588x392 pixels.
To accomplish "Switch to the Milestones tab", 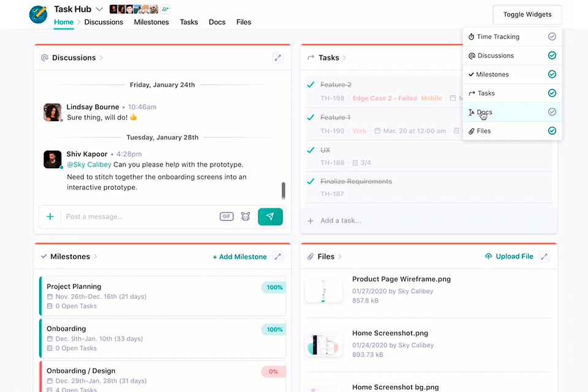I will (x=151, y=22).
